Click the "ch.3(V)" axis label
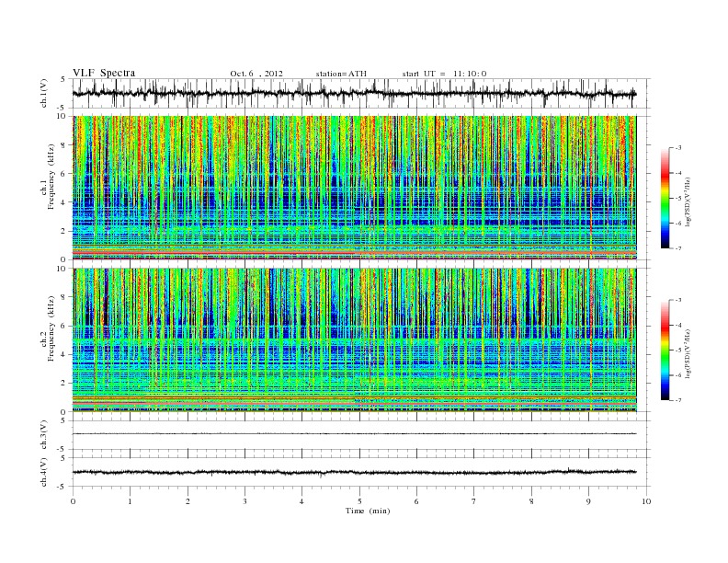728x563 pixels. (x=44, y=435)
